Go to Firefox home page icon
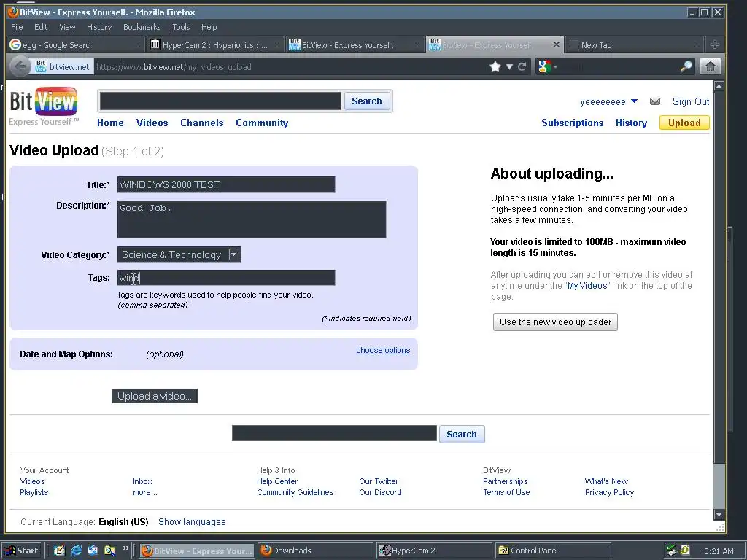The width and height of the screenshot is (747, 560). pyautogui.click(x=710, y=66)
